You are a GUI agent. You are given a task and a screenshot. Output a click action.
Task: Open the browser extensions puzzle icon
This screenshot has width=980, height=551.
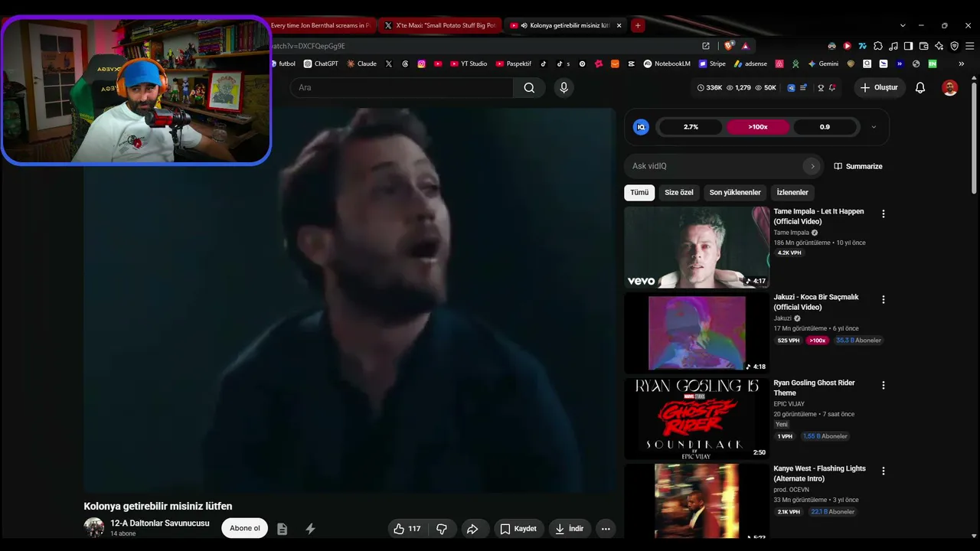click(x=878, y=46)
